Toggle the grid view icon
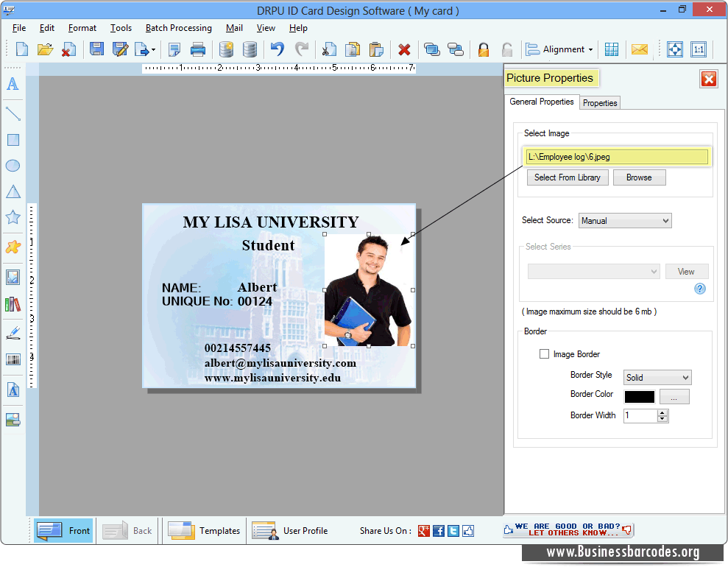This screenshot has width=728, height=567. click(612, 49)
